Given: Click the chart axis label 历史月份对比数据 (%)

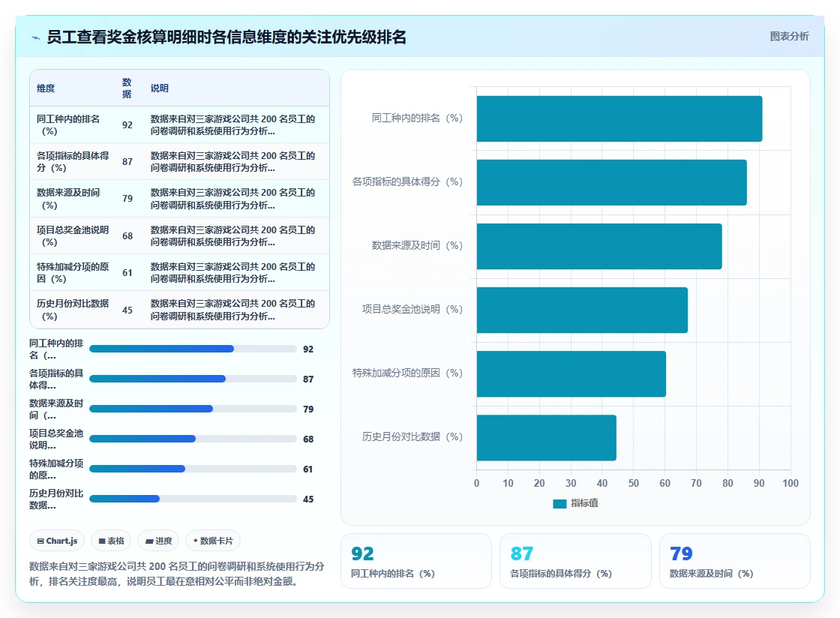Looking at the screenshot, I should point(412,436).
